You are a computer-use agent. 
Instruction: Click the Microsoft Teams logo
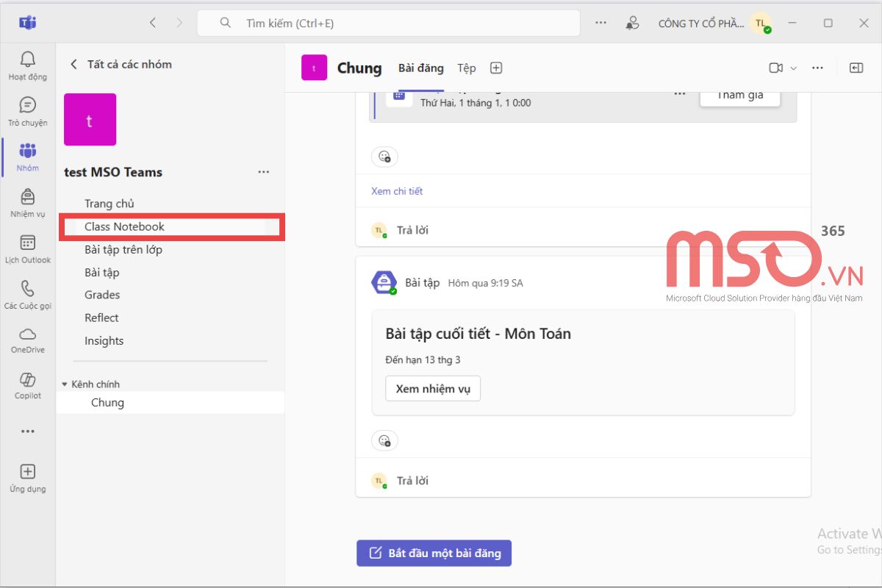click(28, 23)
